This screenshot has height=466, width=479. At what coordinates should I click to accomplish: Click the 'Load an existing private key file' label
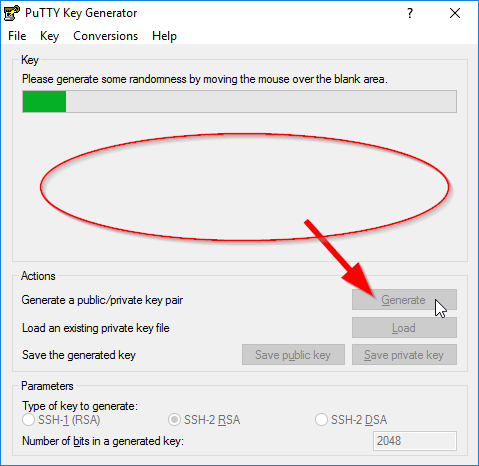tap(96, 328)
